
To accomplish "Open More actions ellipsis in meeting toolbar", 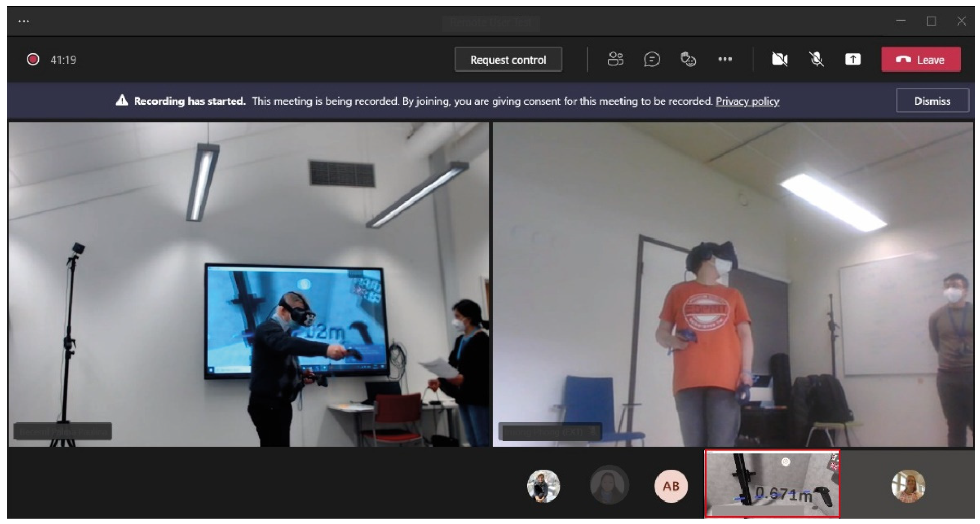I will [725, 59].
